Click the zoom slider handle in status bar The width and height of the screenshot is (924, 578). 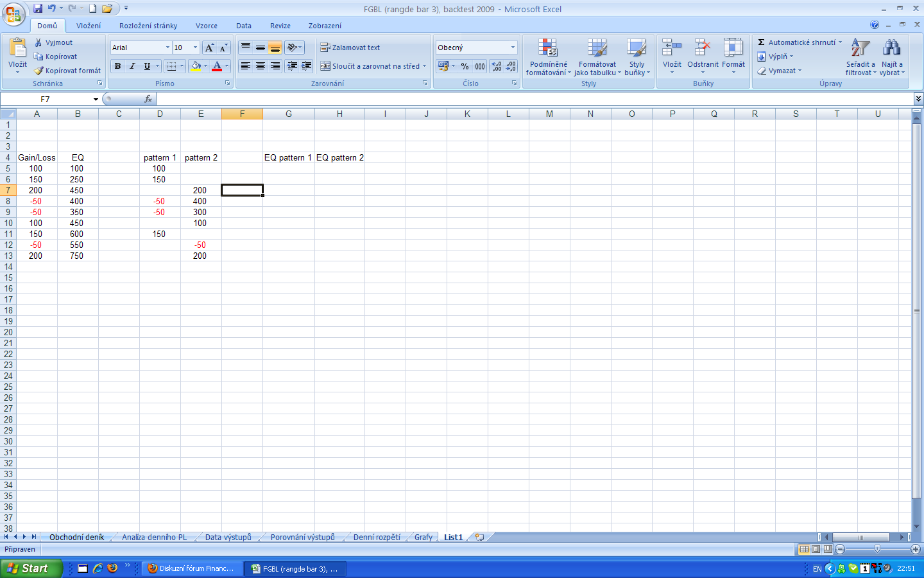coord(877,549)
